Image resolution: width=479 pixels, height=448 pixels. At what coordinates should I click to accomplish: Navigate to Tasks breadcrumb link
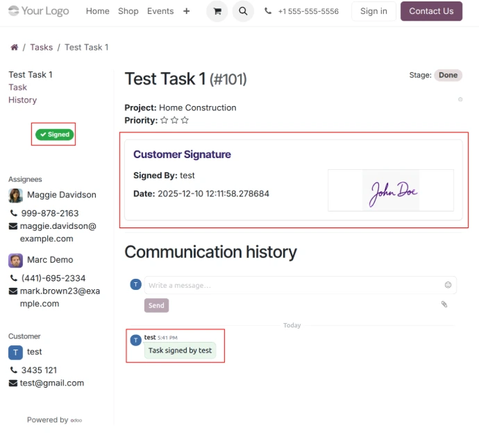point(41,47)
